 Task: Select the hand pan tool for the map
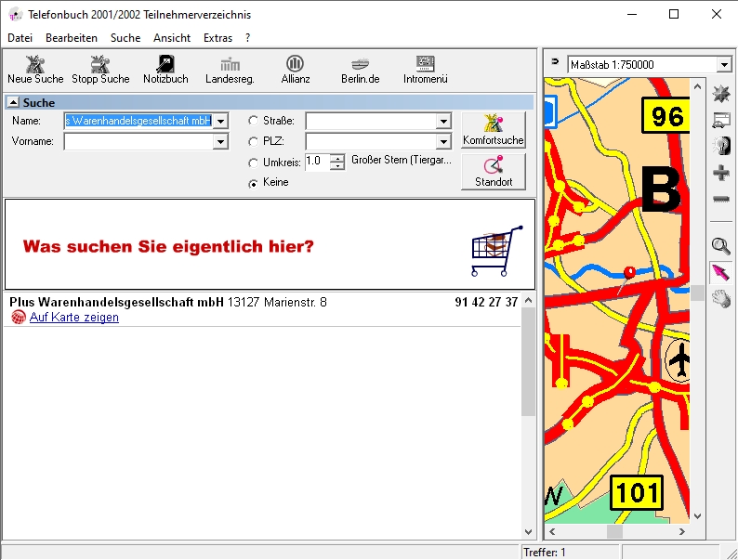(x=720, y=298)
